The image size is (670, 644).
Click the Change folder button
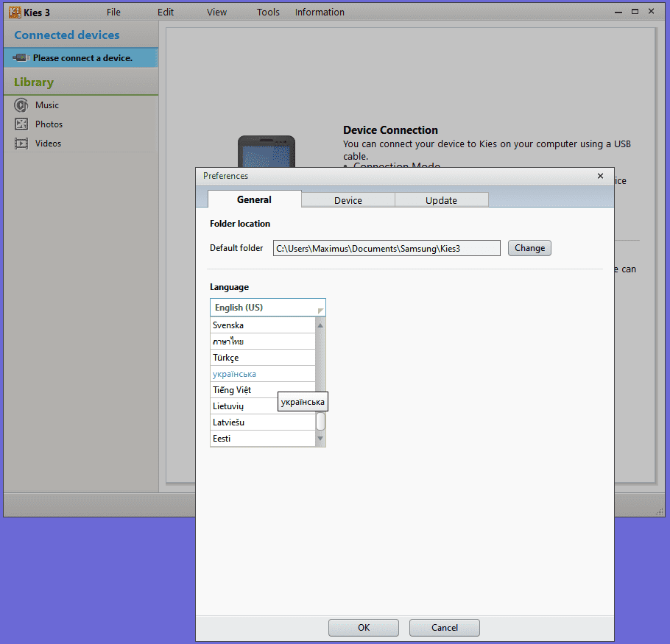click(529, 248)
